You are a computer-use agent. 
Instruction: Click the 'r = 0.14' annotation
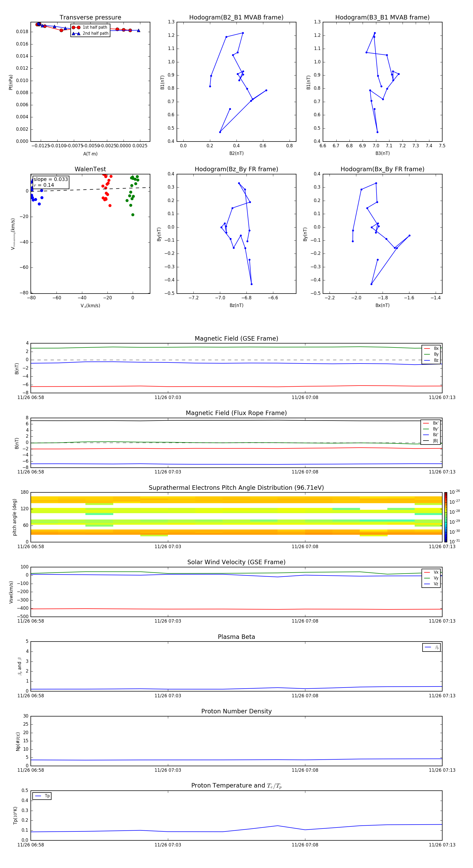[x=44, y=185]
